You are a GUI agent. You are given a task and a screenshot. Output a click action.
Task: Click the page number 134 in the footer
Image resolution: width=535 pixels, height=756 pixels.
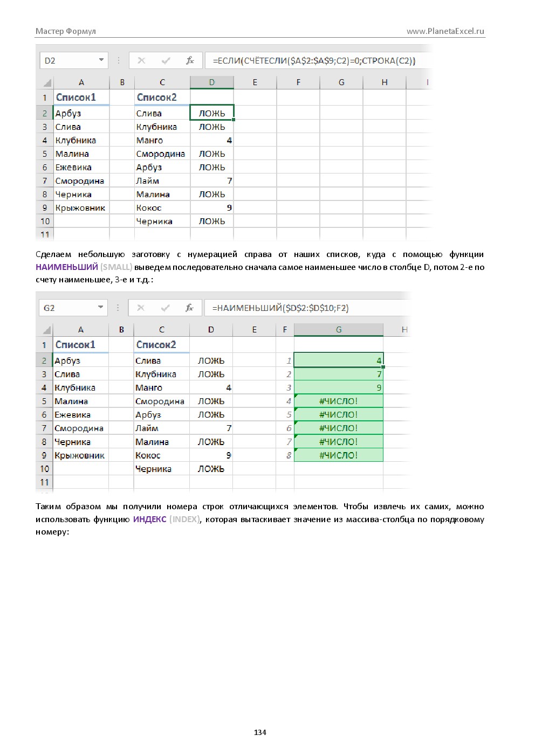(260, 732)
